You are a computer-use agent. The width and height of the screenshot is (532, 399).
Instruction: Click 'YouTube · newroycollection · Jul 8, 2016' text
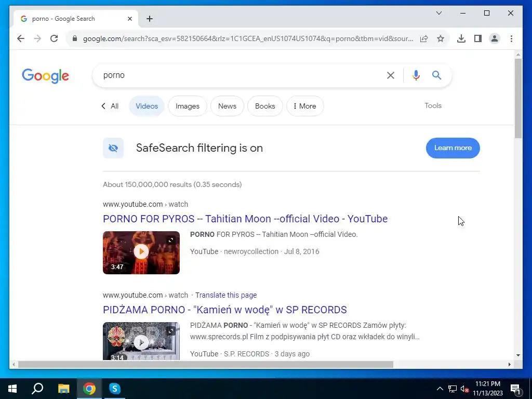[255, 252]
